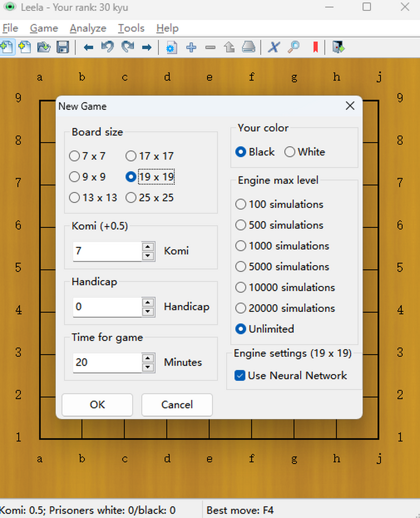Viewport: 420px width, 518px height.
Task: Confirm new game with OK button
Action: tap(97, 405)
